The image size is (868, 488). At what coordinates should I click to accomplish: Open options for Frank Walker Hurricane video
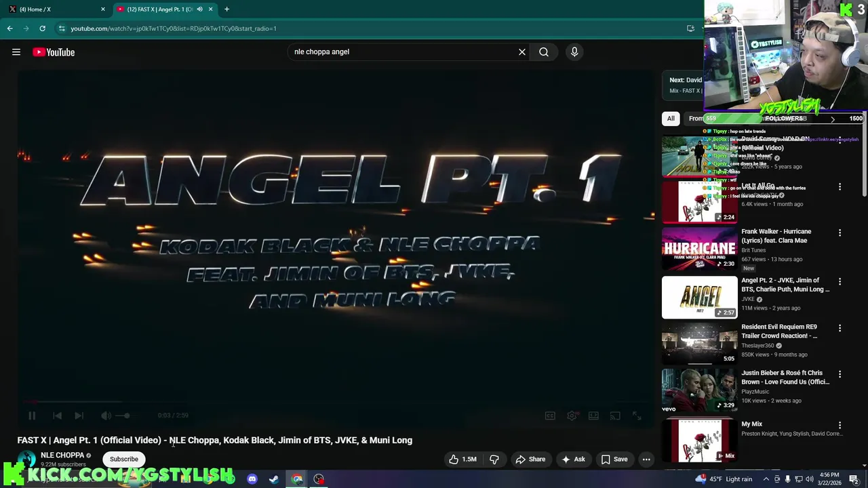840,232
